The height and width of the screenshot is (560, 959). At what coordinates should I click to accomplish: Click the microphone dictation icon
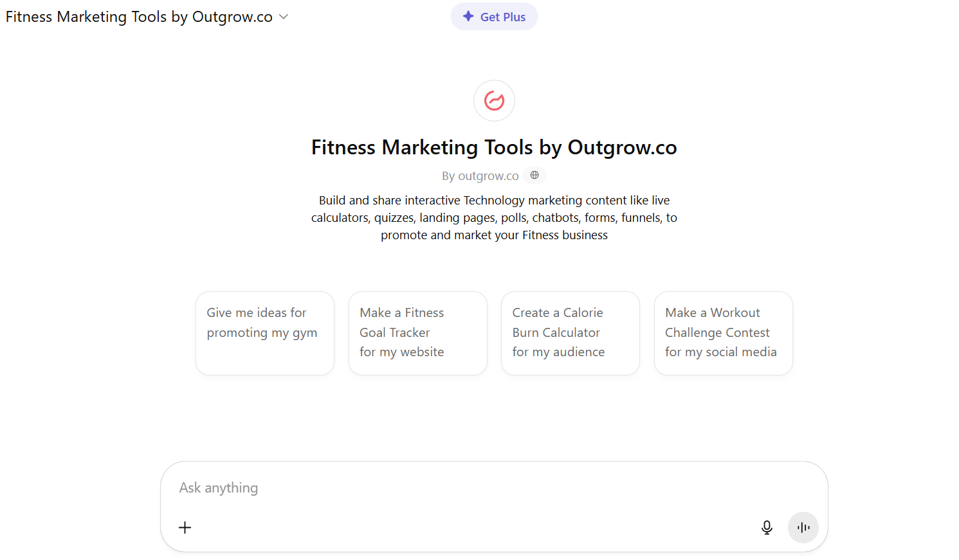[x=767, y=527]
